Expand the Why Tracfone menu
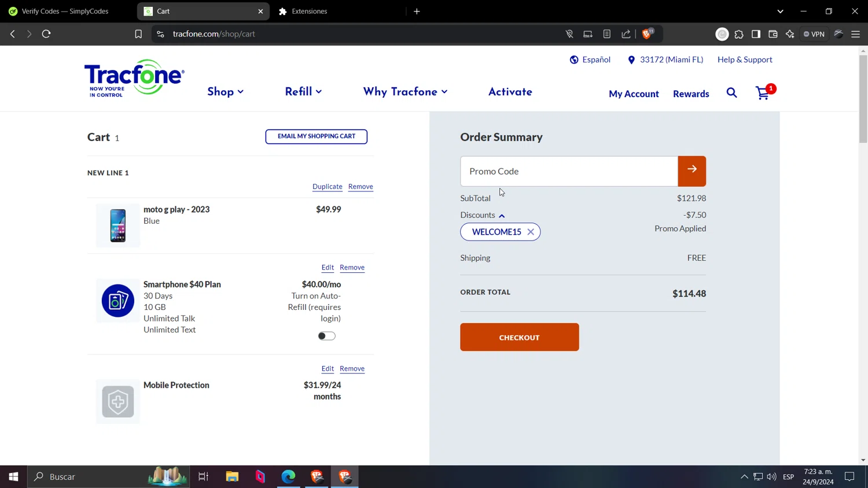The width and height of the screenshot is (868, 488). [x=405, y=91]
